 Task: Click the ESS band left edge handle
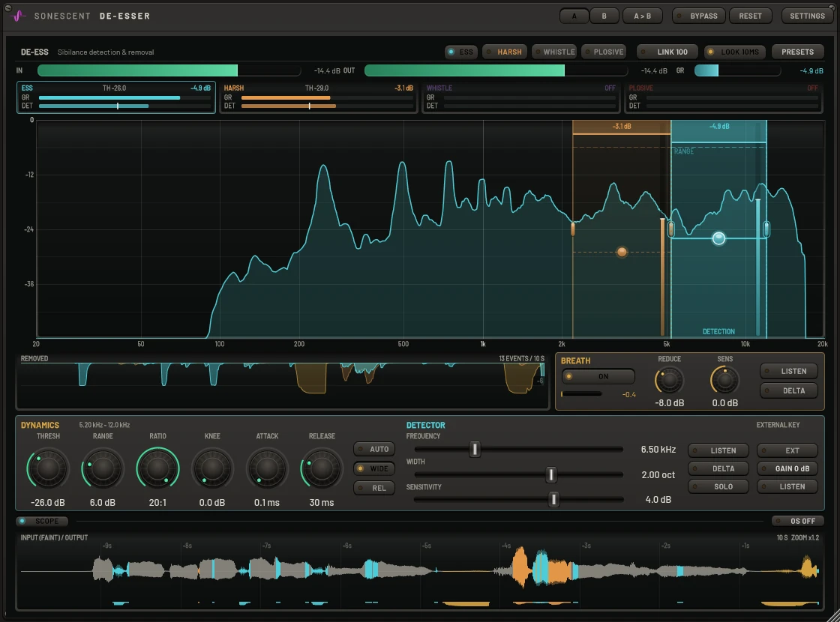click(670, 229)
